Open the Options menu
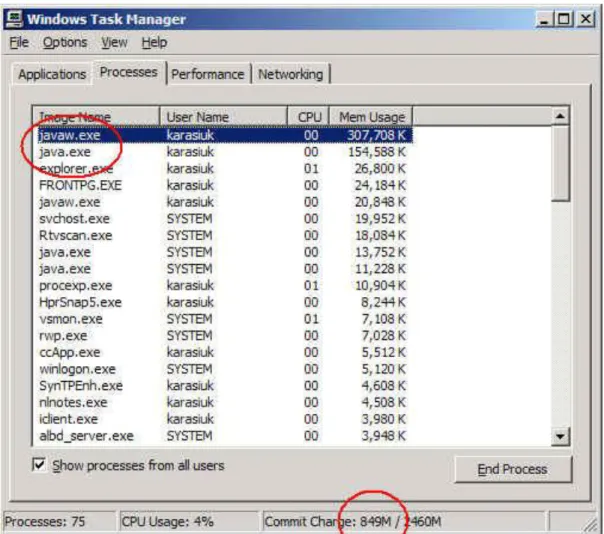 click(65, 42)
